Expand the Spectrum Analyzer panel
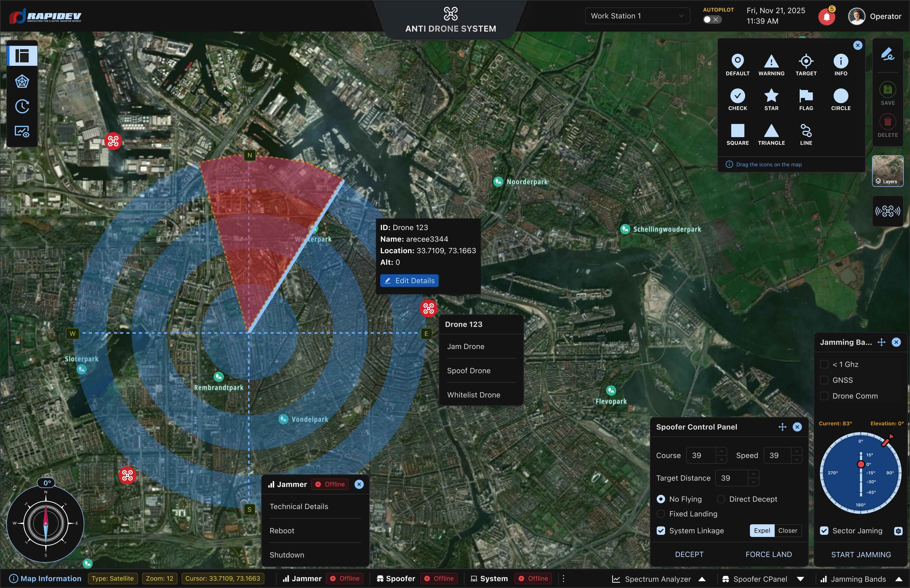 click(702, 579)
